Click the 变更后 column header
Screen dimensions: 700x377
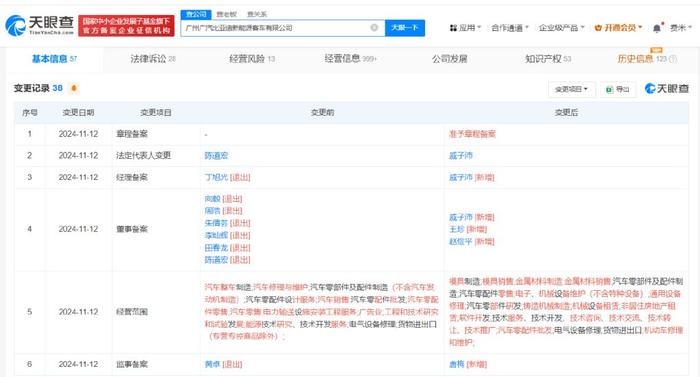point(566,113)
